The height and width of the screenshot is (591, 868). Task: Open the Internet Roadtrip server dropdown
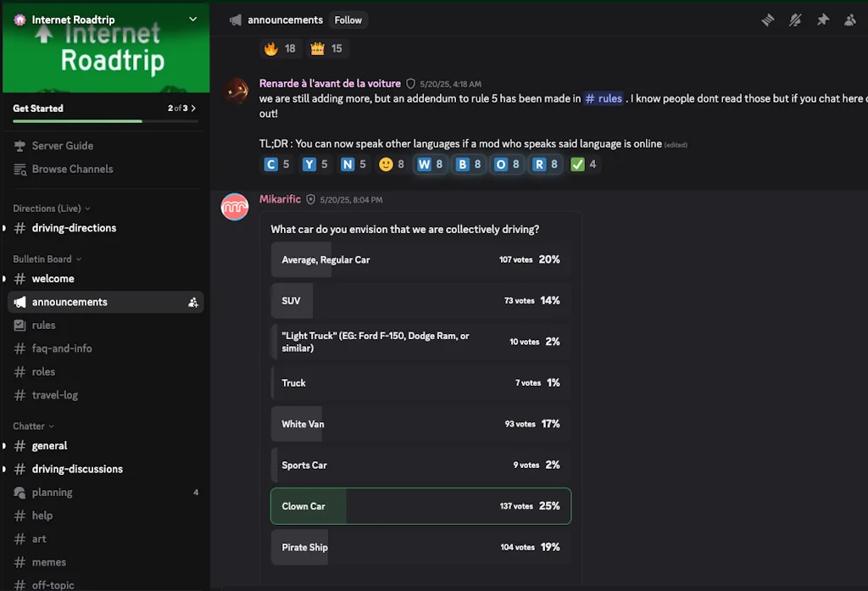tap(192, 20)
